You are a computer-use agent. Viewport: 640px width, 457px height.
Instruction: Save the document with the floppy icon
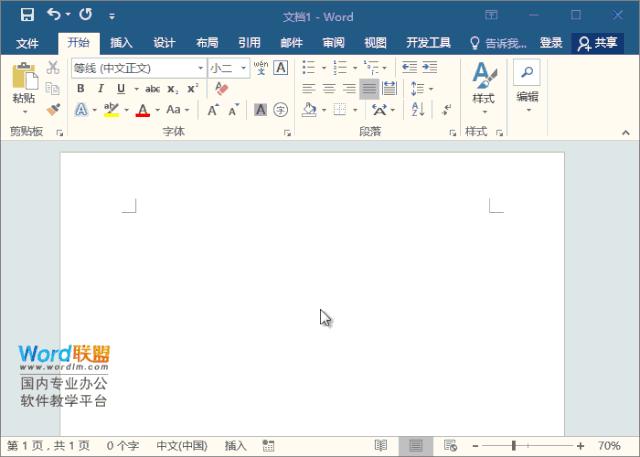click(x=27, y=15)
